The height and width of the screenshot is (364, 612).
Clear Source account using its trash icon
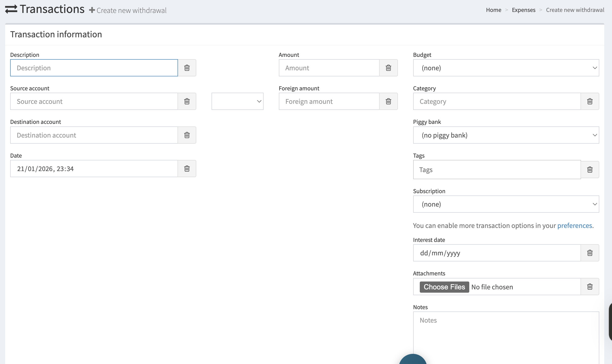click(187, 101)
